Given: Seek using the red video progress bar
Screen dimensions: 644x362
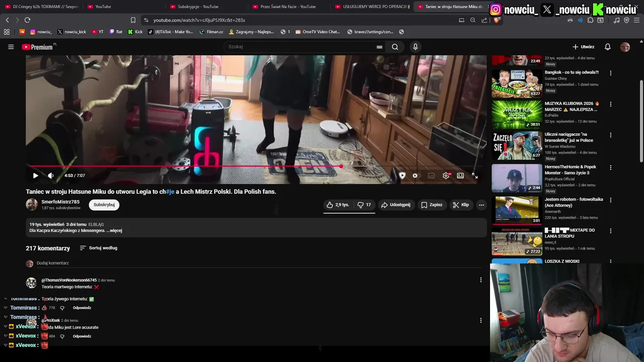Looking at the screenshot, I should point(257,166).
